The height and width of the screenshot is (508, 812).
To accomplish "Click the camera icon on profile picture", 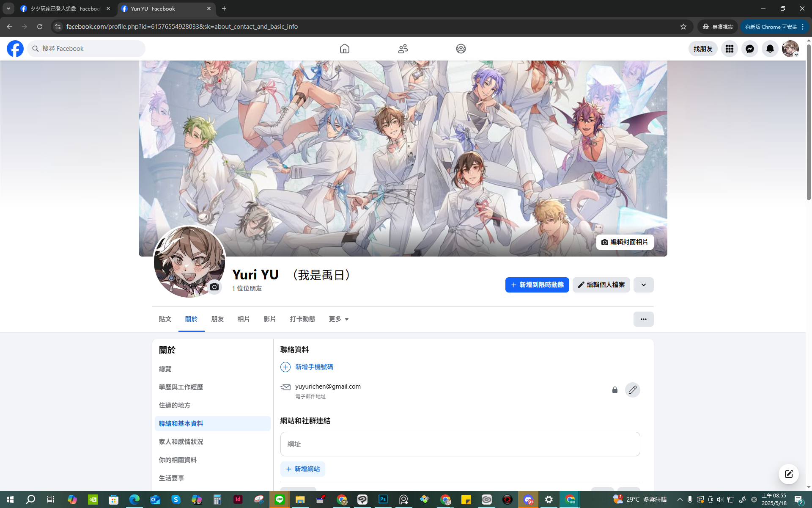I will (214, 287).
